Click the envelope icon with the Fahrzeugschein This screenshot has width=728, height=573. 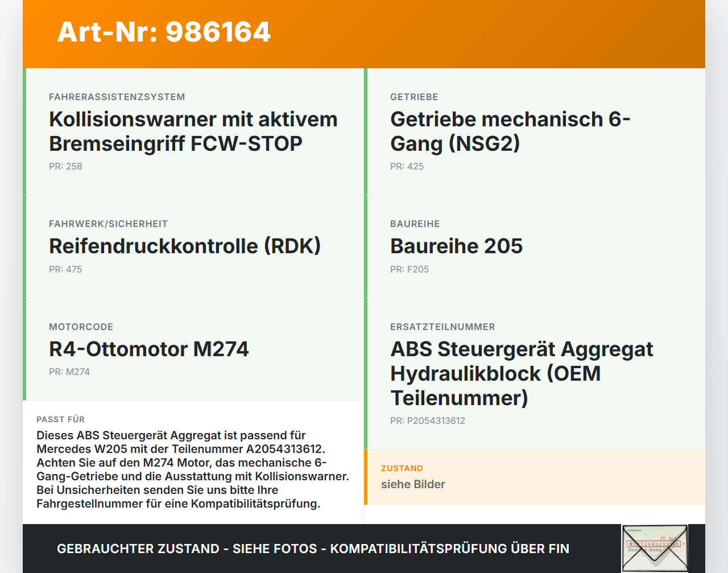(654, 548)
